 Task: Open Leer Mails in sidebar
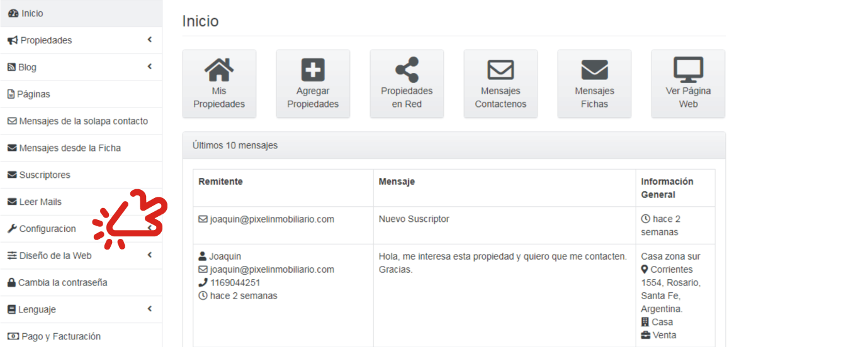tap(40, 202)
